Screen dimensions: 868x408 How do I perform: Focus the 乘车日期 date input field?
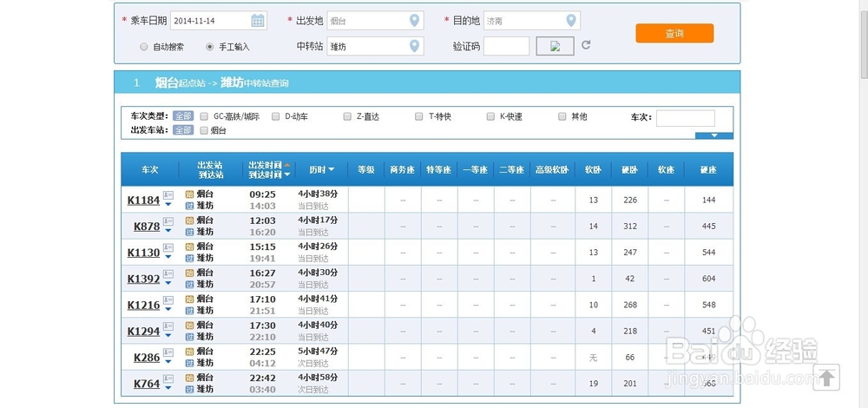click(219, 21)
